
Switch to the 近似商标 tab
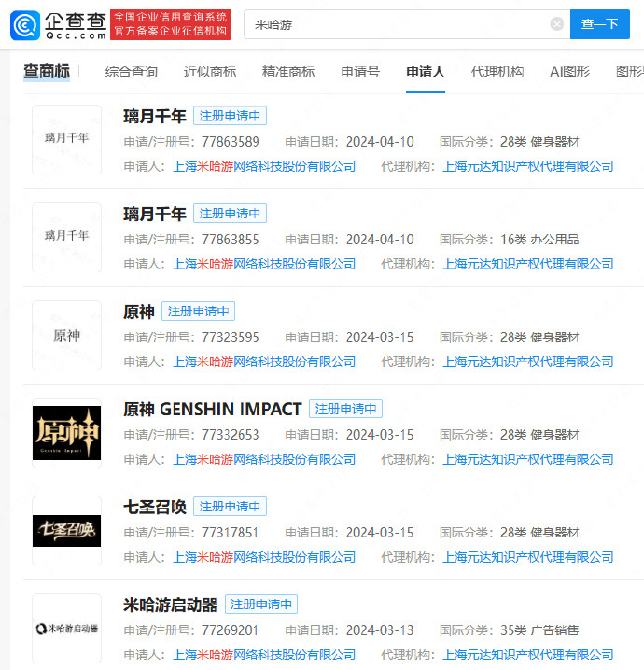point(210,72)
